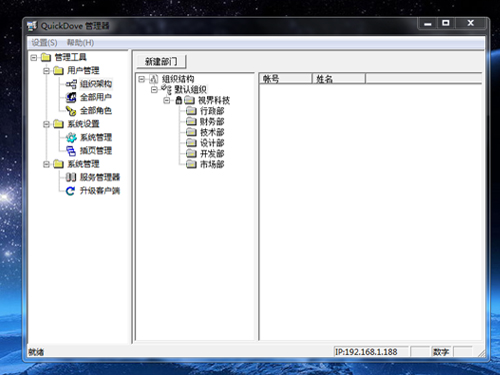Click the 视界科技 lock icon
500x375 pixels.
pyautogui.click(x=179, y=100)
